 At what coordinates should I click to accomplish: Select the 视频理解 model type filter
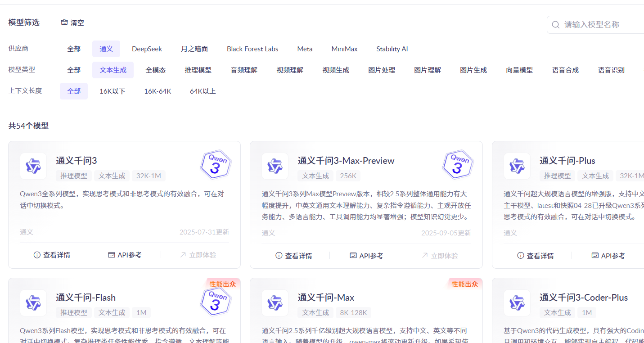290,70
